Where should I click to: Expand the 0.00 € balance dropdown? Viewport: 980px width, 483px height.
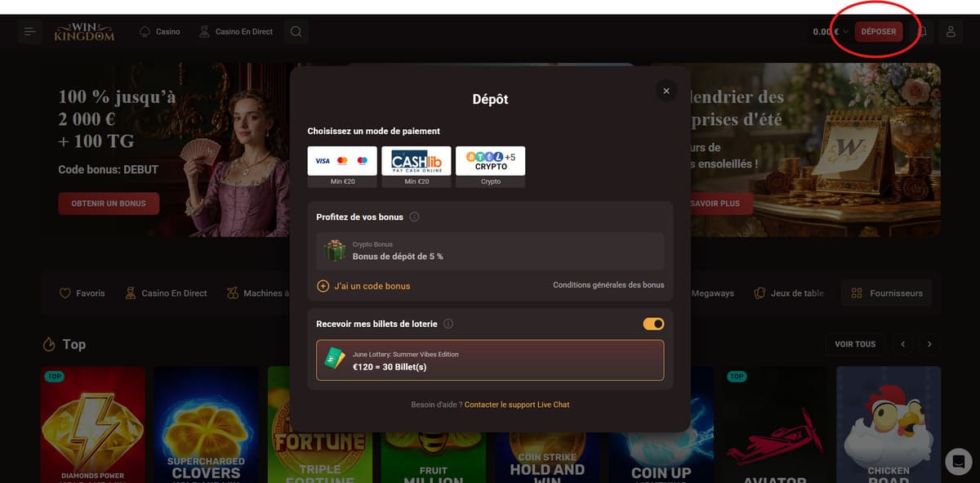tap(831, 32)
